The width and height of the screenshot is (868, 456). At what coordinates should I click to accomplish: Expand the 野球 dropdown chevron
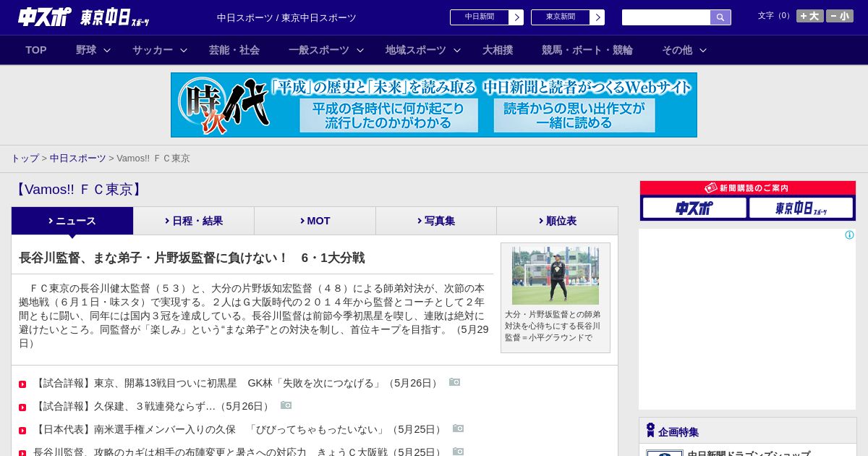point(107,50)
